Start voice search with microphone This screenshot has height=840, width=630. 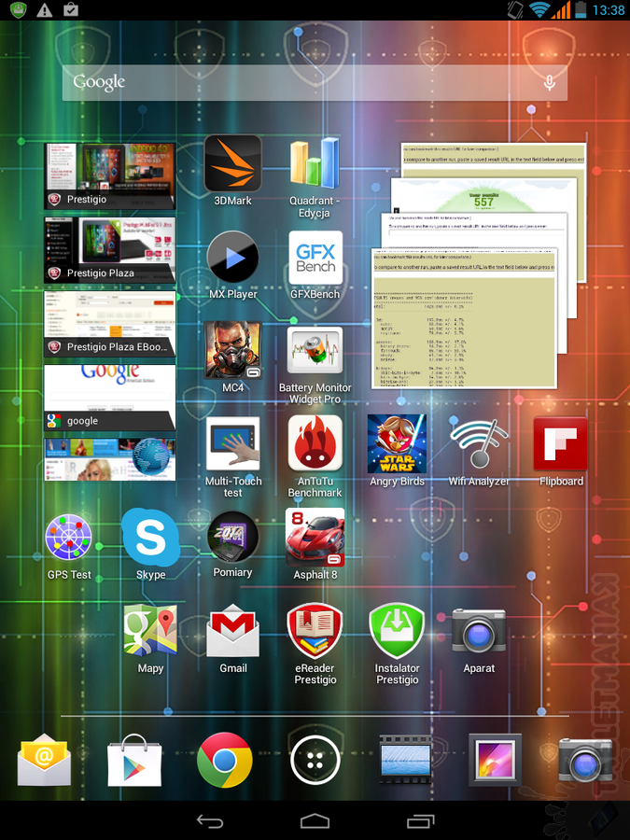point(549,82)
